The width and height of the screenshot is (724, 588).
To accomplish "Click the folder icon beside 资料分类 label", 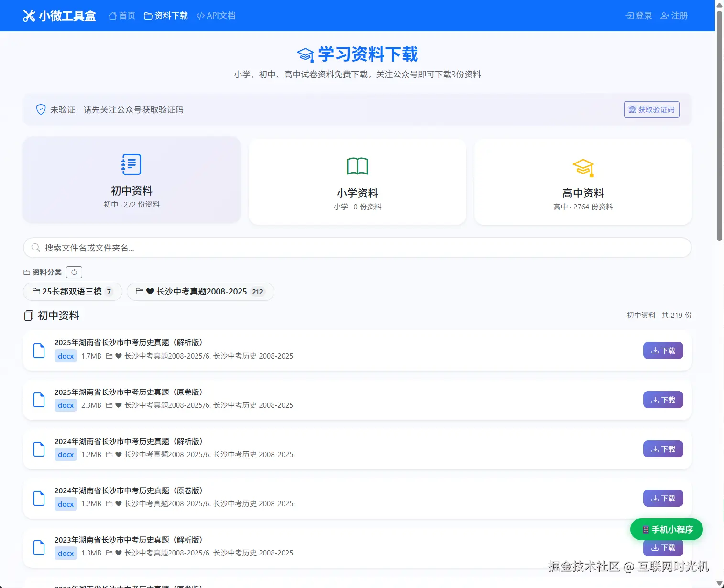I will coord(27,272).
